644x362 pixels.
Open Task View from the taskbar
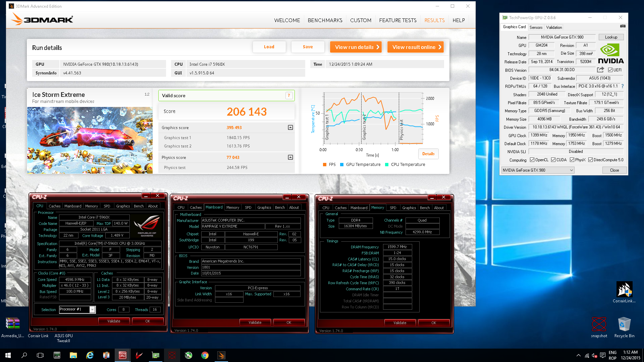(40, 355)
